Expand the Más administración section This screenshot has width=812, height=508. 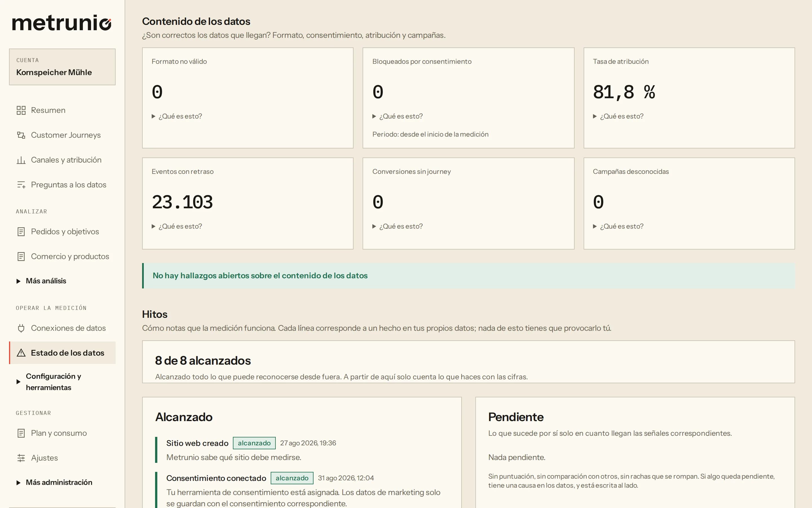54,483
